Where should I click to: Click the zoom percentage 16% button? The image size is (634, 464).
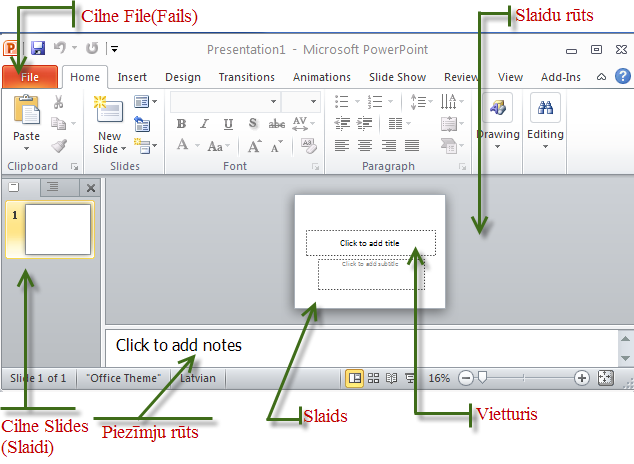tap(439, 378)
